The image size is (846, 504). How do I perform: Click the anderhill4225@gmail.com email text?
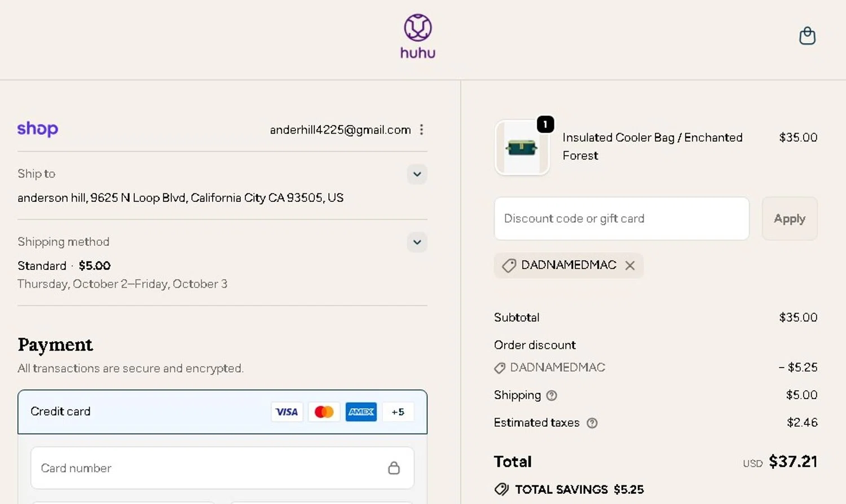pos(340,130)
